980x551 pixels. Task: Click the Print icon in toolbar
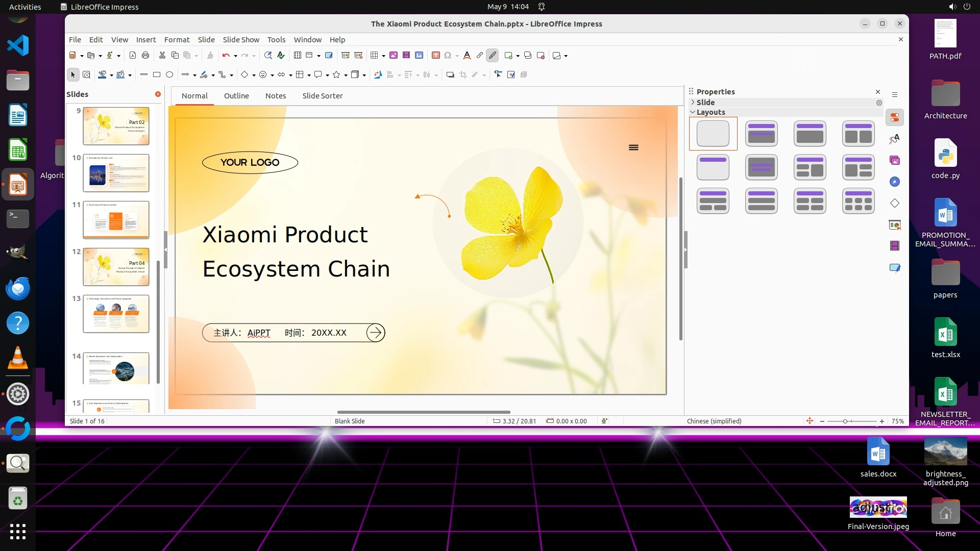click(x=145, y=56)
